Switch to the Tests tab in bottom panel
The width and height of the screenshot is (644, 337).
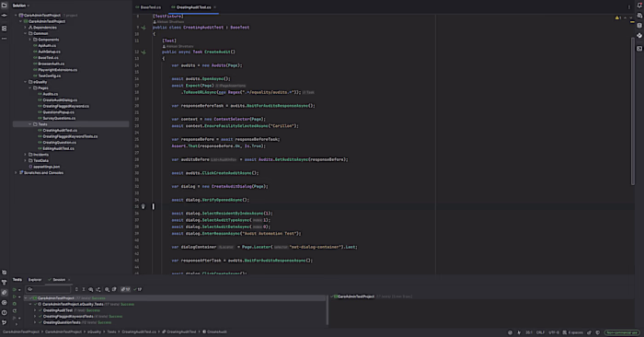[x=17, y=280]
